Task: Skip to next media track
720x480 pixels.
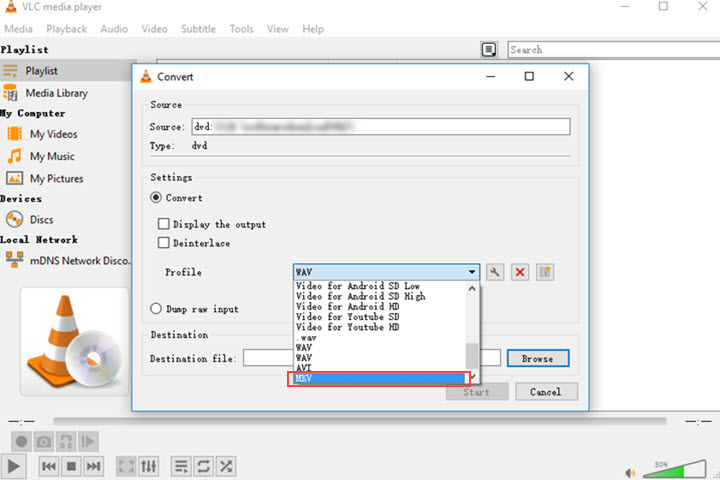Action: point(93,467)
